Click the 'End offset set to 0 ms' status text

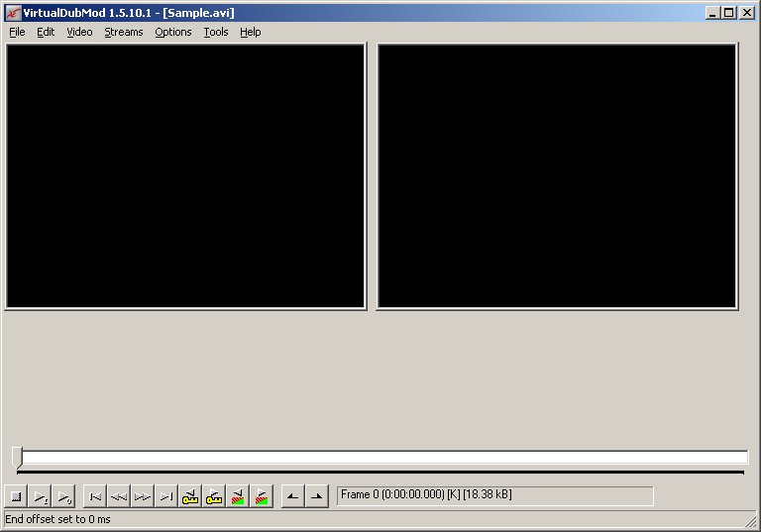[x=57, y=519]
